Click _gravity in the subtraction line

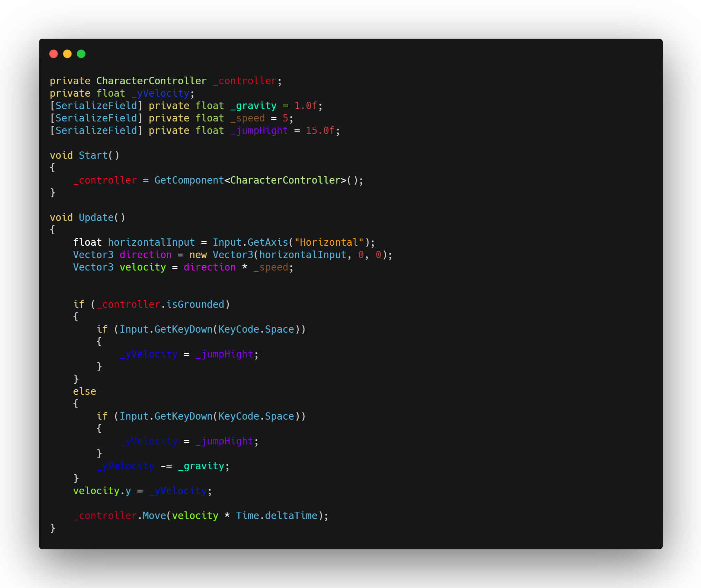point(201,466)
